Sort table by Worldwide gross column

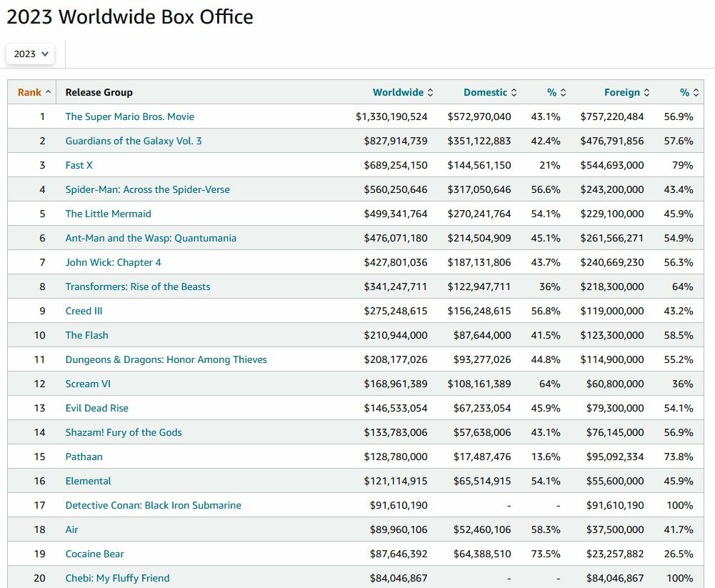pos(403,92)
